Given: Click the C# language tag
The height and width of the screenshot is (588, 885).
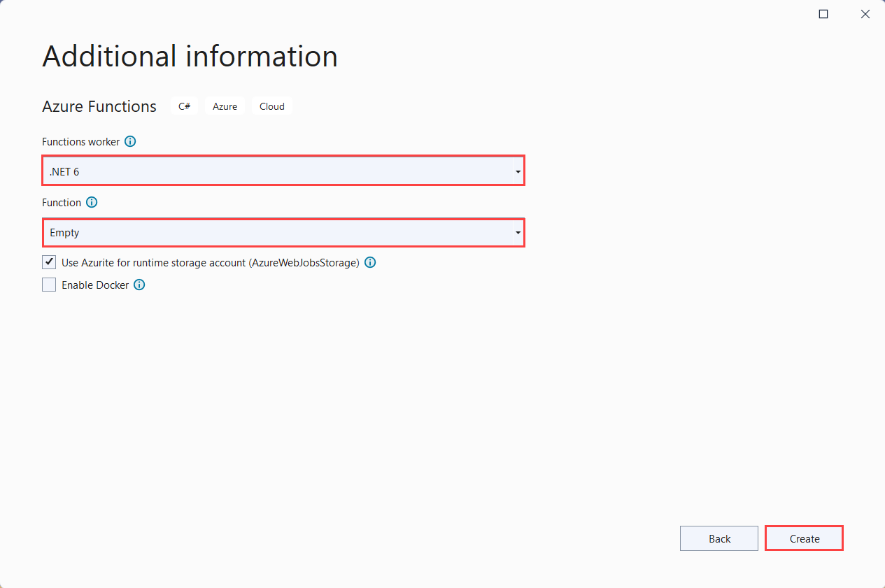Looking at the screenshot, I should click(x=184, y=106).
